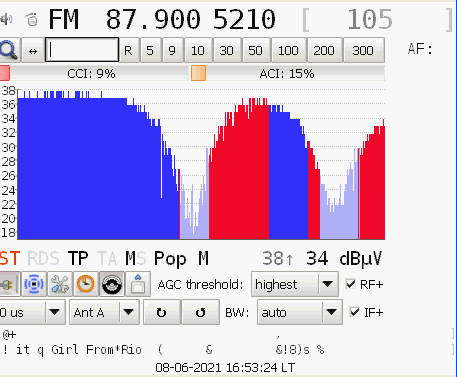Rotate antenna clockwise
The image size is (457, 377).
click(x=162, y=312)
